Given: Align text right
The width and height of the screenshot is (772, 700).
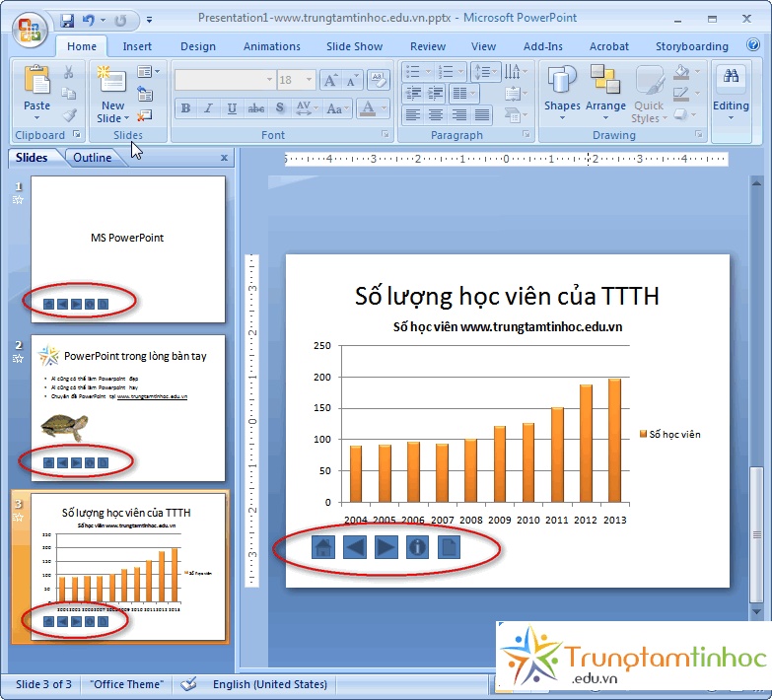Looking at the screenshot, I should pyautogui.click(x=459, y=115).
